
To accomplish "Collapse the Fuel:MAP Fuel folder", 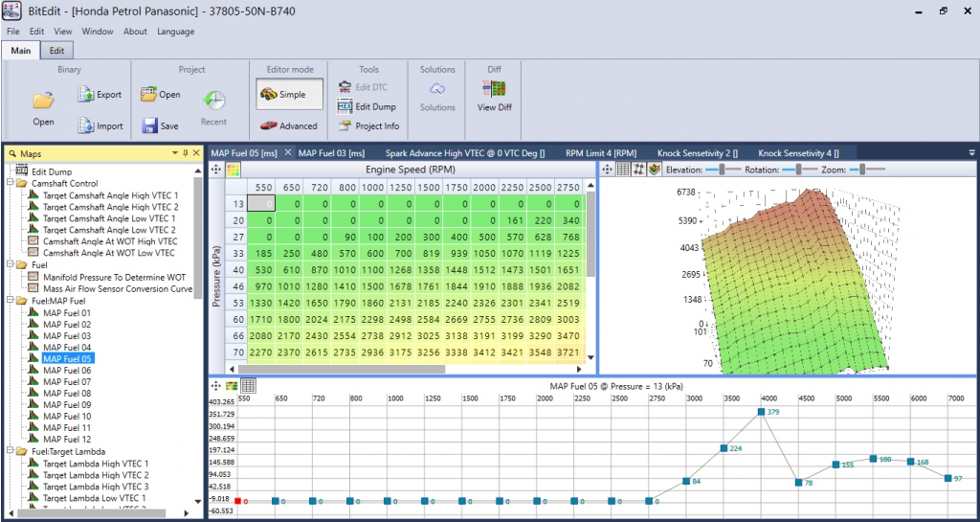I will 10,301.
